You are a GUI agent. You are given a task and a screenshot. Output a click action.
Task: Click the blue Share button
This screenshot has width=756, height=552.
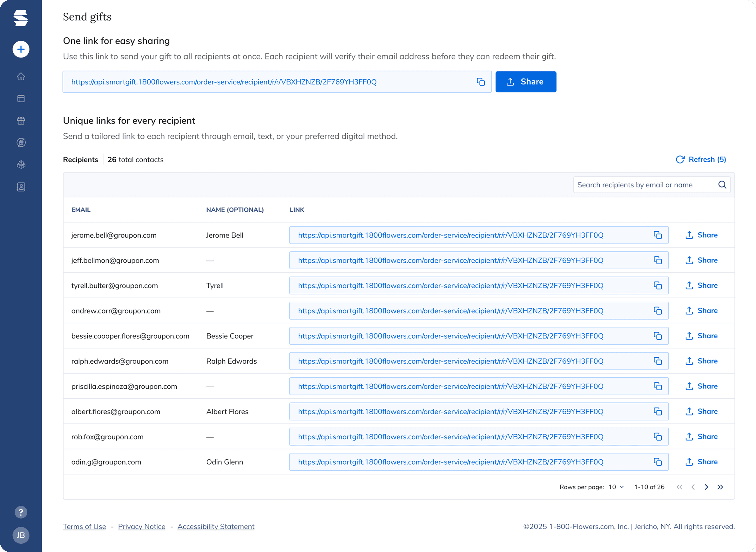[525, 82]
